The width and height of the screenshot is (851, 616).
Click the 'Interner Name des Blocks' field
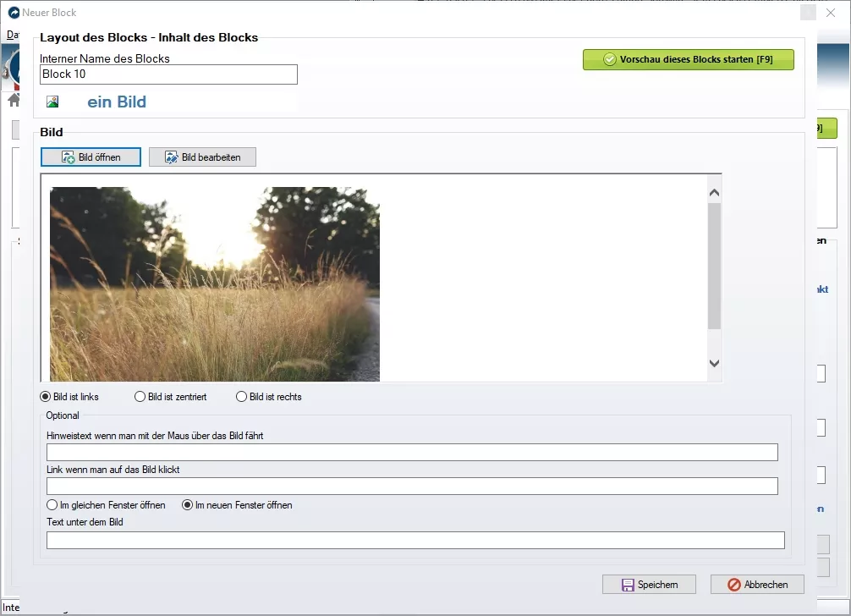168,74
